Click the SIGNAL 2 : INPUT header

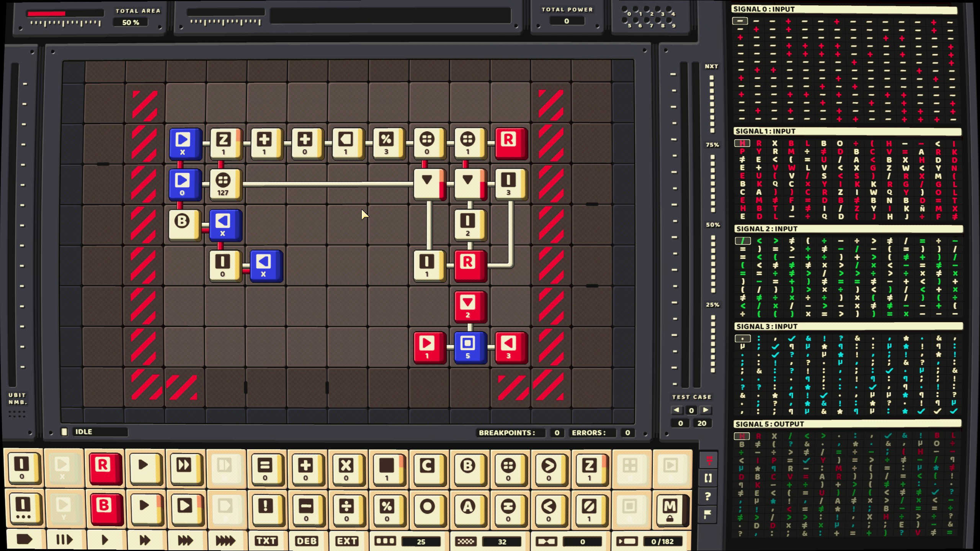click(848, 229)
